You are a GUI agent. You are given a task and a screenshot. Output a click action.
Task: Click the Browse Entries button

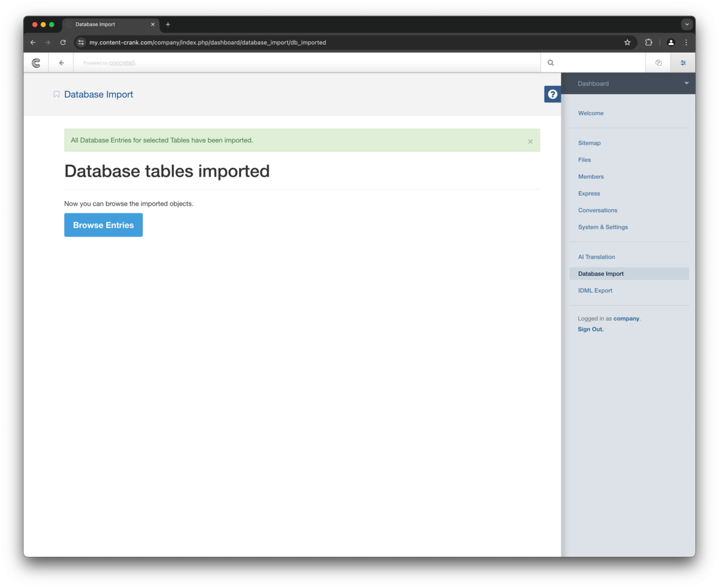(x=104, y=225)
